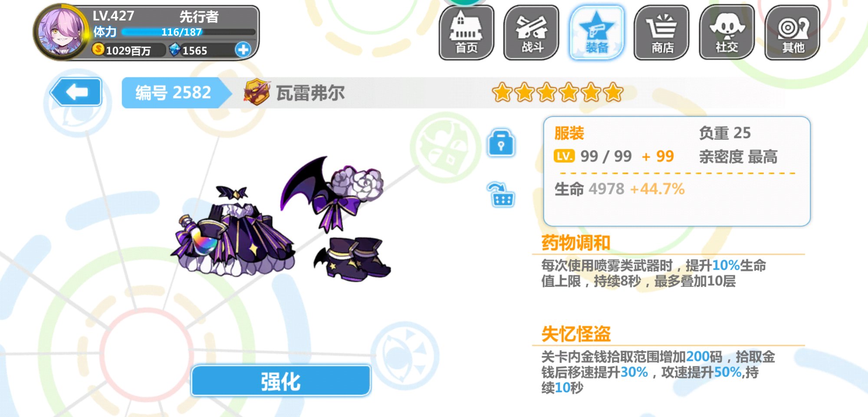Tap the blue gem icon by 1565
The image size is (868, 417).
pyautogui.click(x=174, y=49)
